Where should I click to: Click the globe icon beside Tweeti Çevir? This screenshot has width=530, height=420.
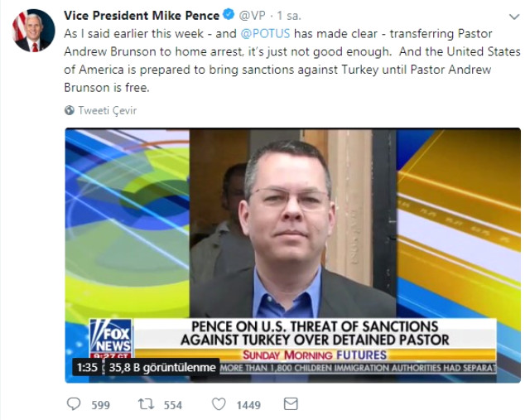tap(70, 110)
